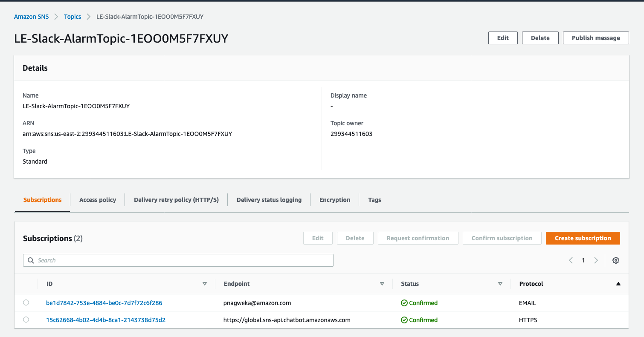
Task: Click the Confirmed checkmark icon on the HTTPS row
Action: click(x=404, y=320)
